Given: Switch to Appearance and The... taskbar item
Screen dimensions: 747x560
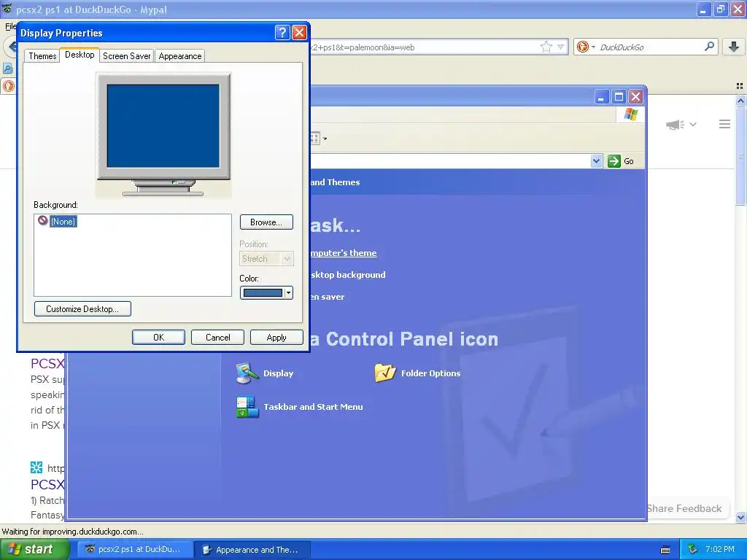Looking at the screenshot, I should coord(253,550).
